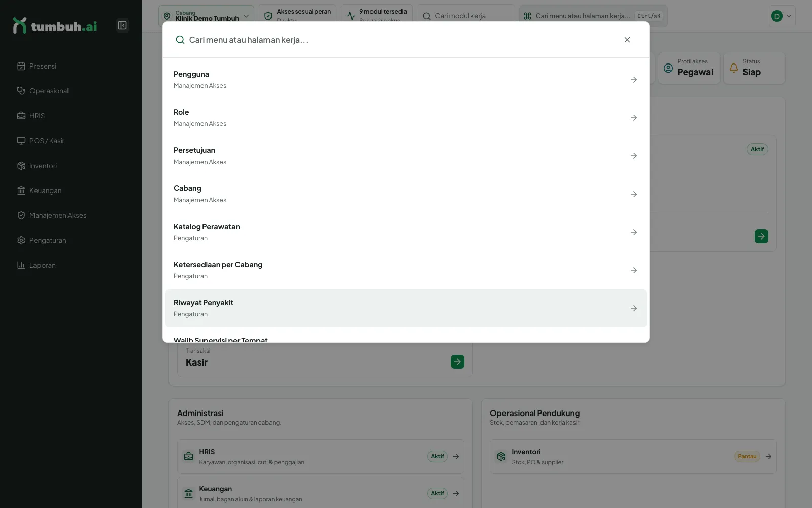Click the search magnifier in the dialog
Screen dimensions: 812x508
180,40
